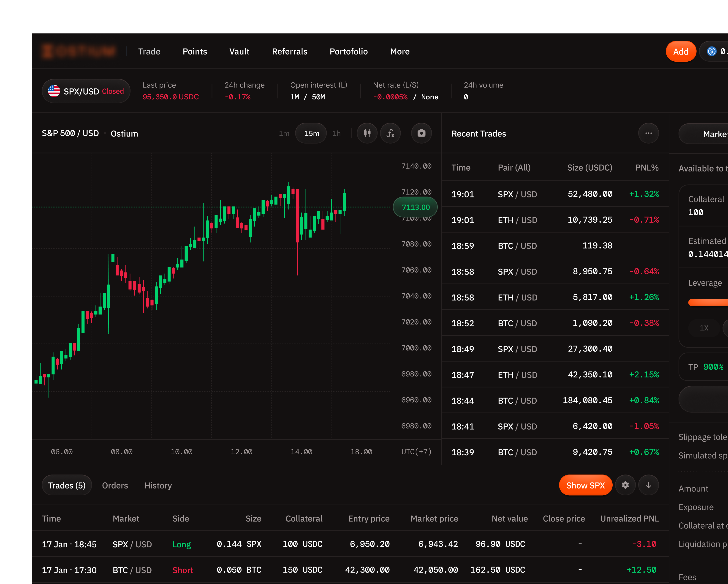Click the 7113.00 current price label
The height and width of the screenshot is (584, 728).
pos(415,207)
